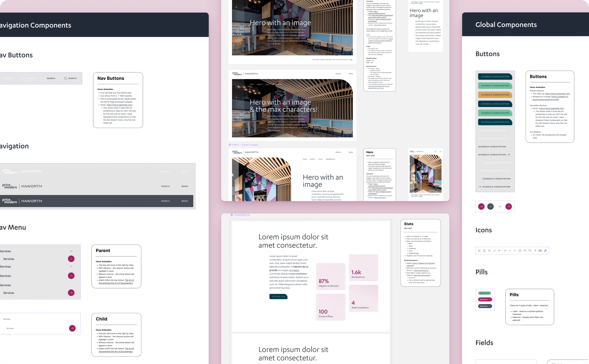This screenshot has height=364, width=589.
Task: Click MENU in the dark navigation bar
Action: 185,201
